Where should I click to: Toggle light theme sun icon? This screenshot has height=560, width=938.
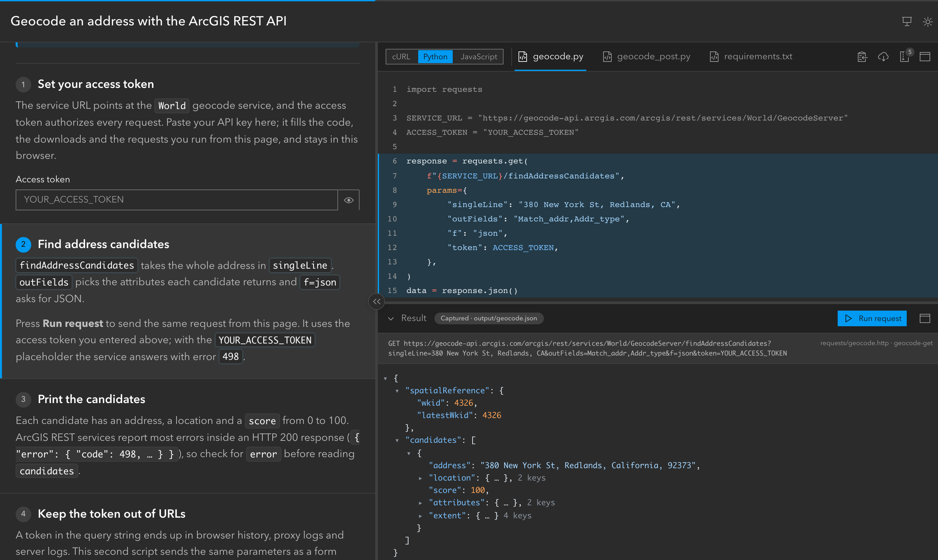pos(928,21)
